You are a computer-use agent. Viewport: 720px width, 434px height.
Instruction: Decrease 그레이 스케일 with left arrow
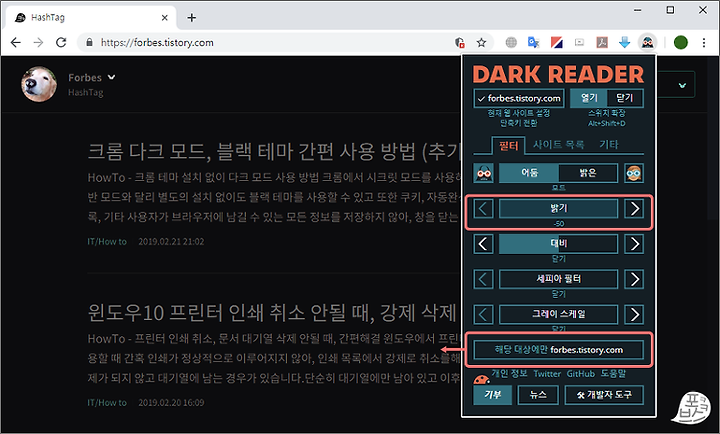pos(483,315)
